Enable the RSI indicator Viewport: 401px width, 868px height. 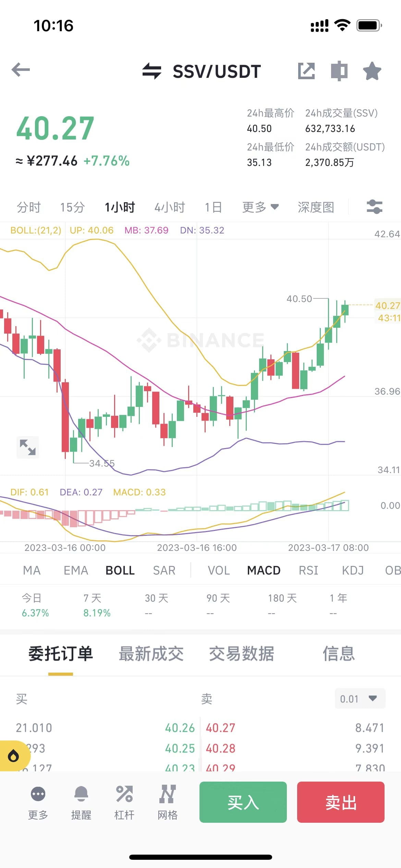tap(308, 570)
